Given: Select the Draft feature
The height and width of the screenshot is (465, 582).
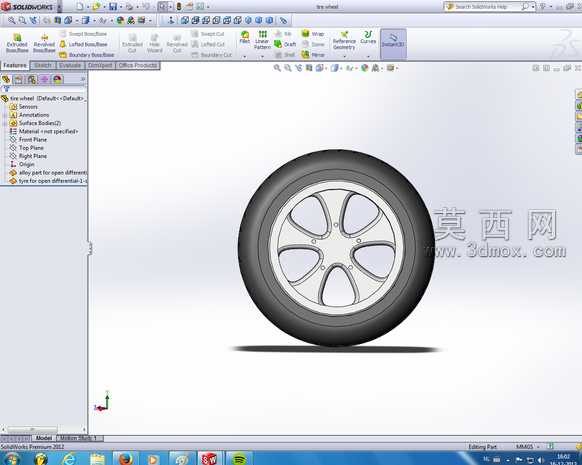Looking at the screenshot, I should coord(285,44).
